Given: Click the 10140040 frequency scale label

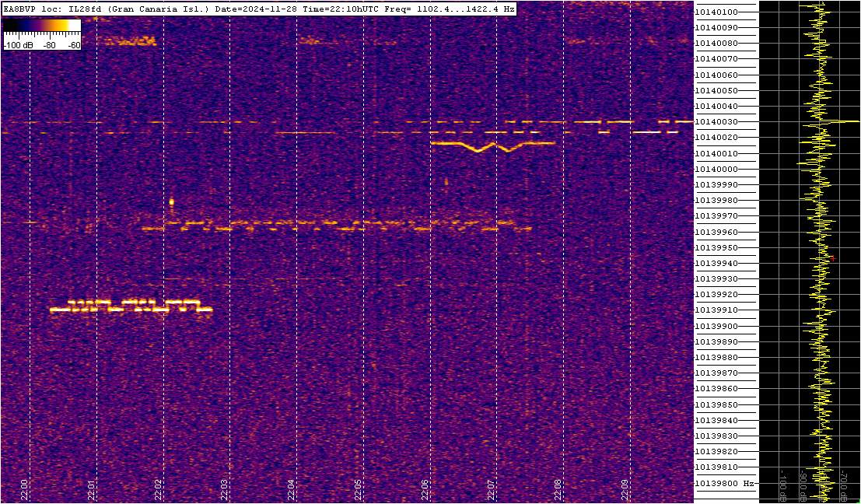Looking at the screenshot, I should pos(716,106).
